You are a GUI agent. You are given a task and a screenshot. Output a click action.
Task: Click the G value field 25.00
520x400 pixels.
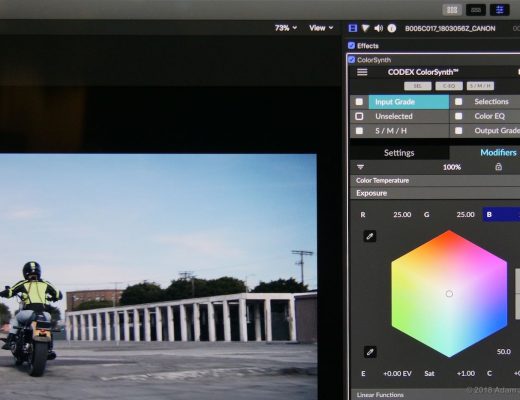pos(465,214)
